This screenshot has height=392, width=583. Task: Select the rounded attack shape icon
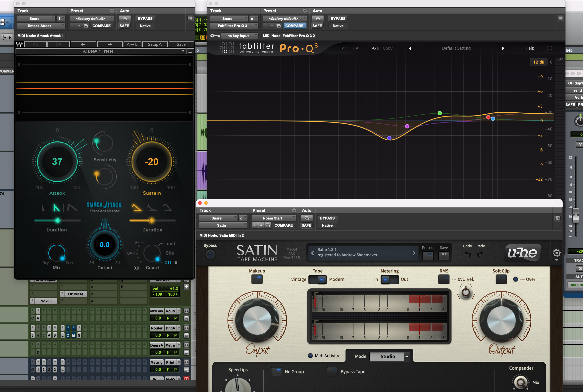(72, 208)
